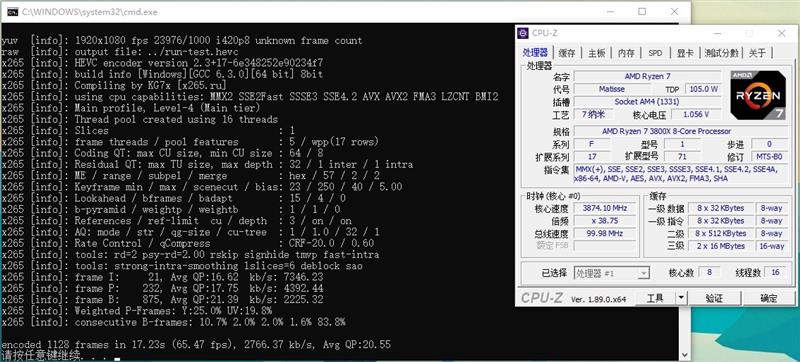Click the CPU-Z window logo icon
The width and height of the screenshot is (800, 362).
click(522, 34)
